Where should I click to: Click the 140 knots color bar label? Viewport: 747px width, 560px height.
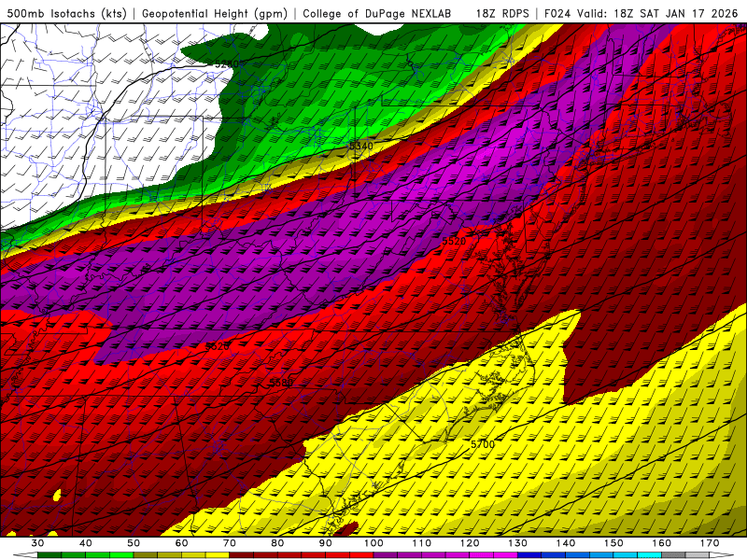pyautogui.click(x=566, y=543)
